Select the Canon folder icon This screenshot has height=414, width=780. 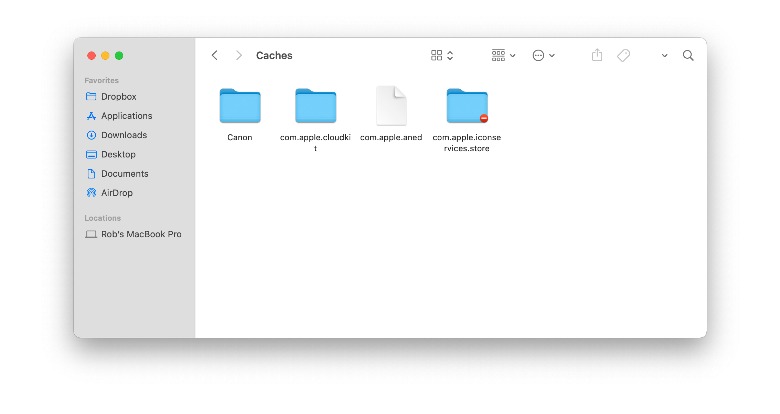(x=240, y=105)
